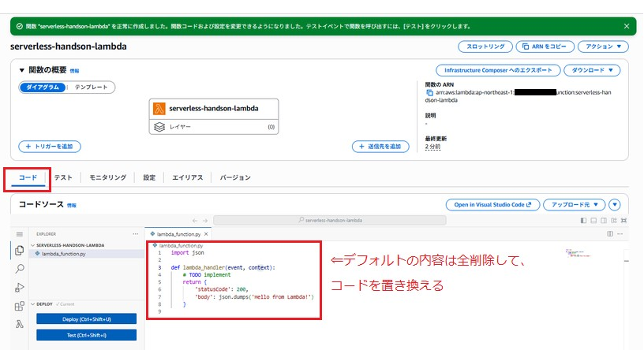Click the function name heading serverless-handson-lambda
This screenshot has height=350, width=644.
coord(69,47)
